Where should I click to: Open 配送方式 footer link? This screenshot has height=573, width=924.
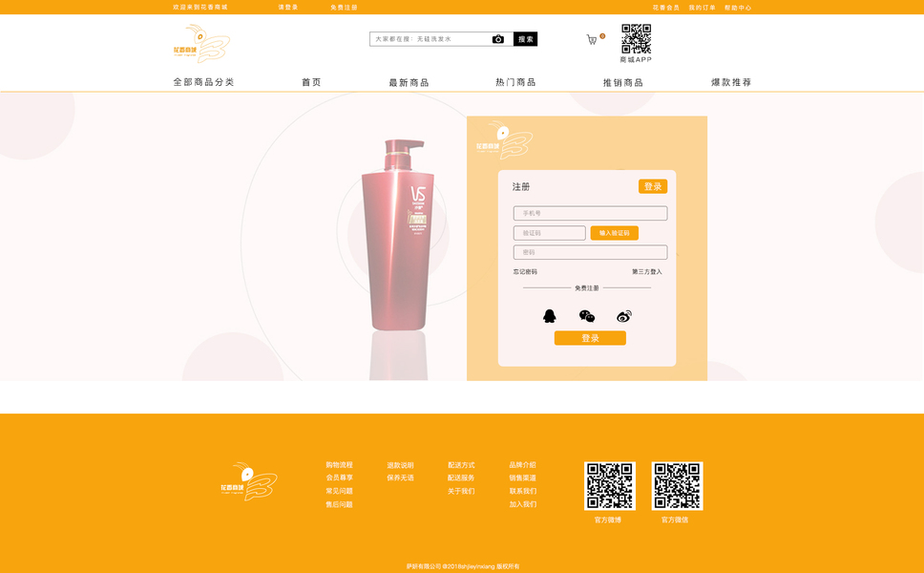tap(461, 465)
